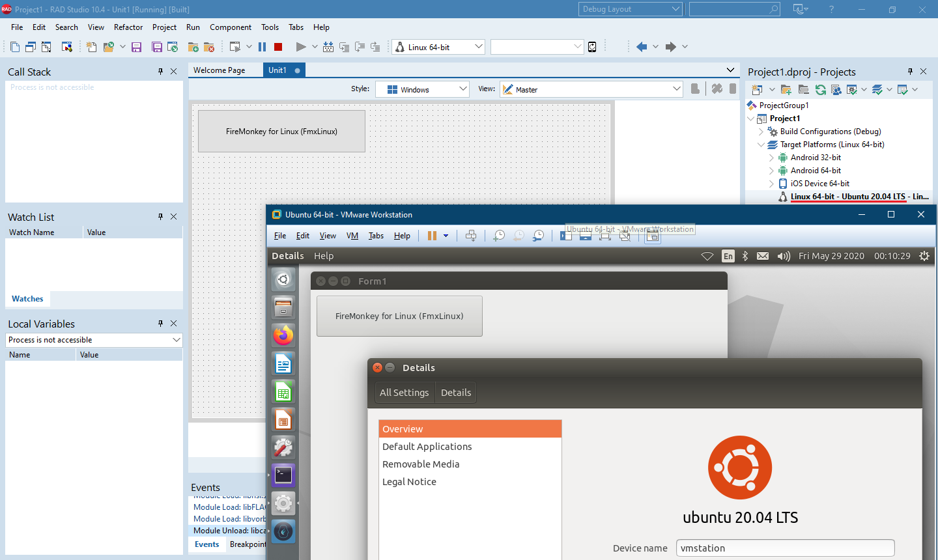Open Terminal from the Ubuntu launcher

[x=283, y=475]
